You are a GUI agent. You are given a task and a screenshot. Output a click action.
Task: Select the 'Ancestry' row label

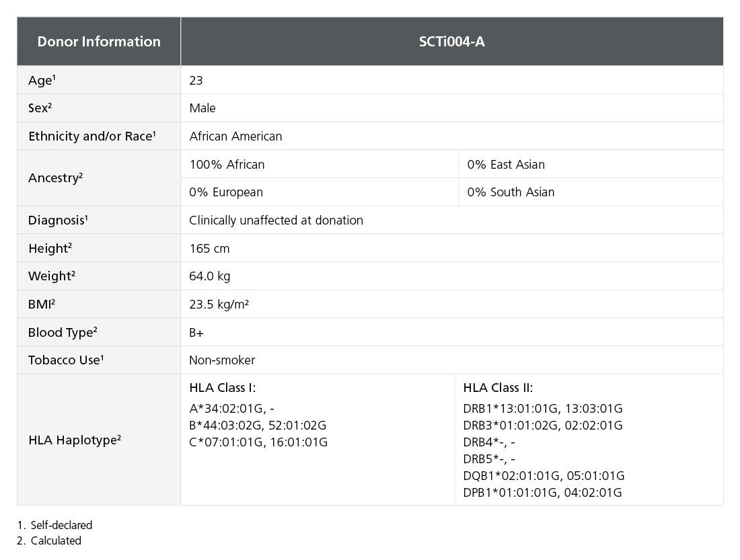pyautogui.click(x=55, y=178)
